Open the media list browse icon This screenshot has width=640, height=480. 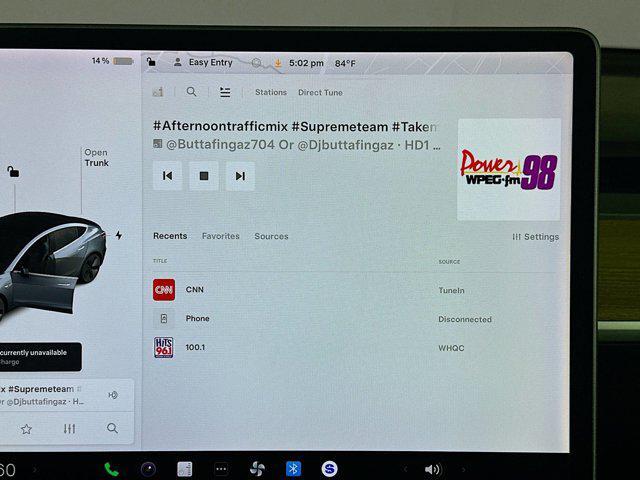click(x=225, y=92)
